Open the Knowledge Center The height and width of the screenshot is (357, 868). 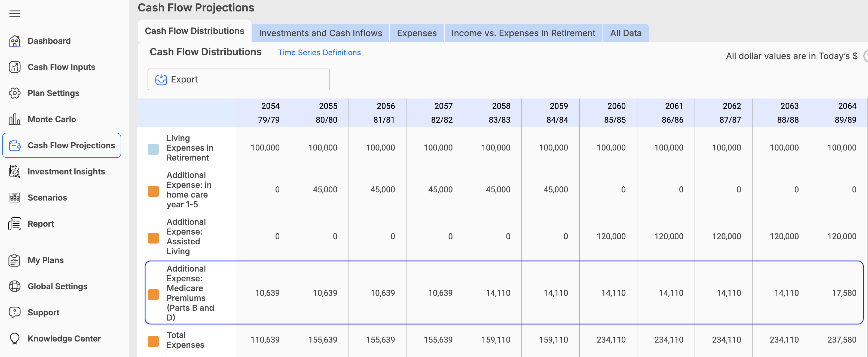point(64,338)
